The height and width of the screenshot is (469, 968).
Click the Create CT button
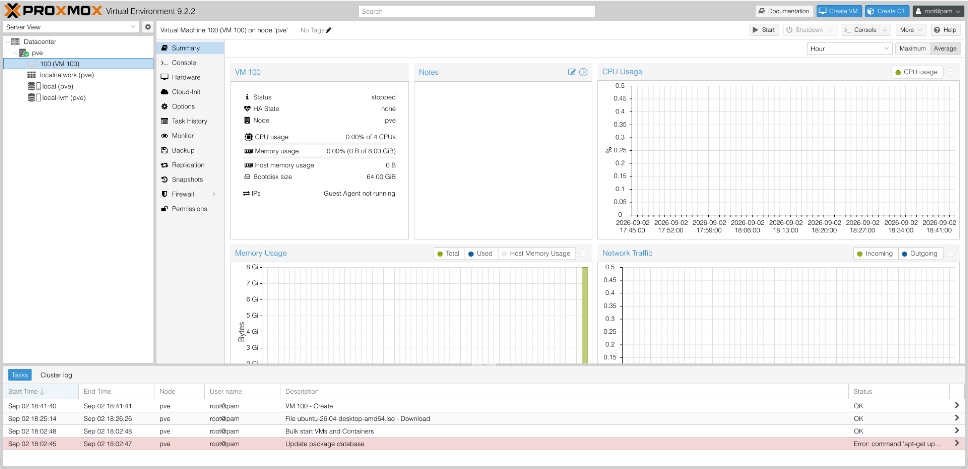click(x=887, y=11)
